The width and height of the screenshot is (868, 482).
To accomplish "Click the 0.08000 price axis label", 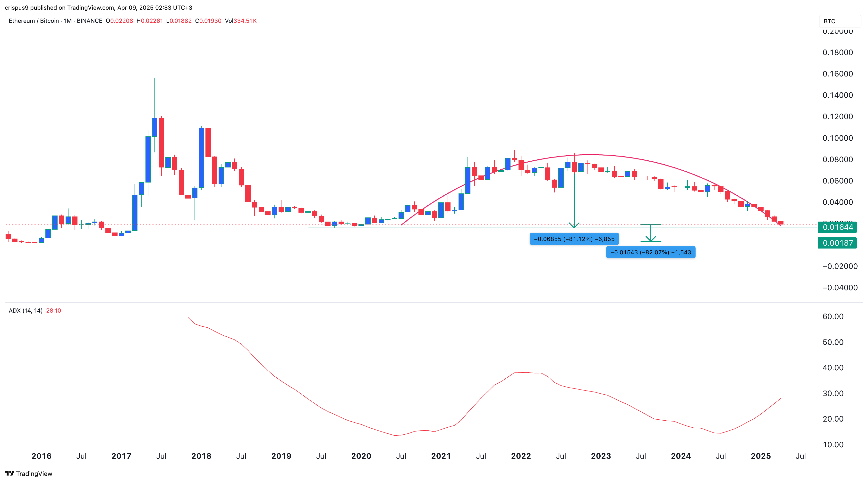I will pyautogui.click(x=838, y=159).
